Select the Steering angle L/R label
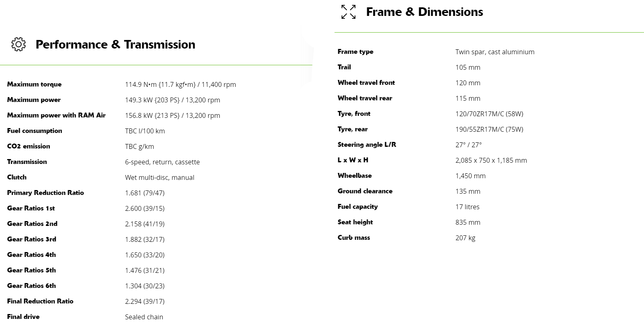The height and width of the screenshot is (323, 644). [x=367, y=145]
